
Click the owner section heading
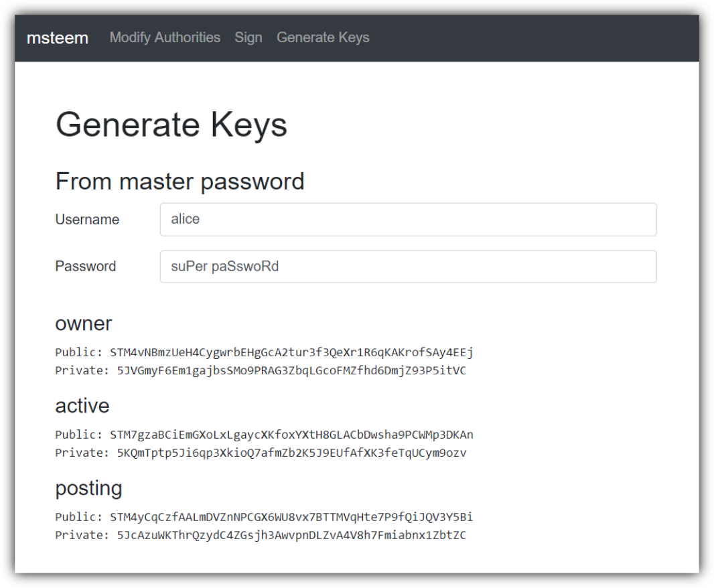84,323
